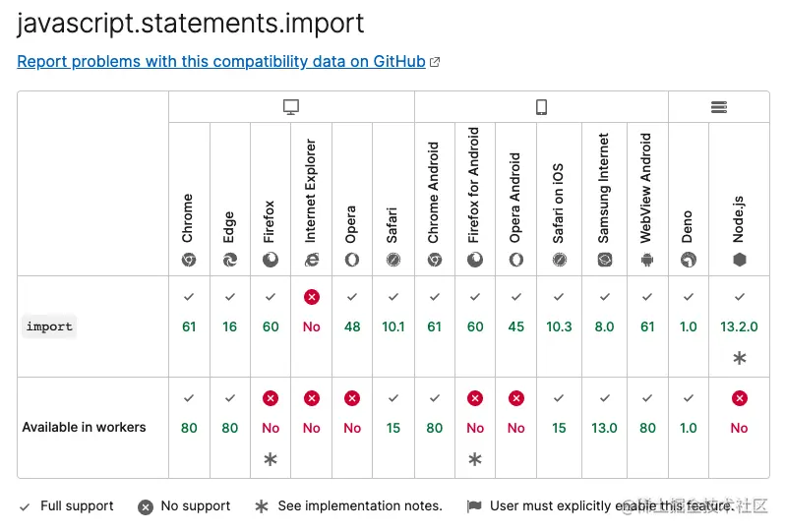Click the Node.js hexagon icon
The height and width of the screenshot is (532, 785).
(739, 260)
